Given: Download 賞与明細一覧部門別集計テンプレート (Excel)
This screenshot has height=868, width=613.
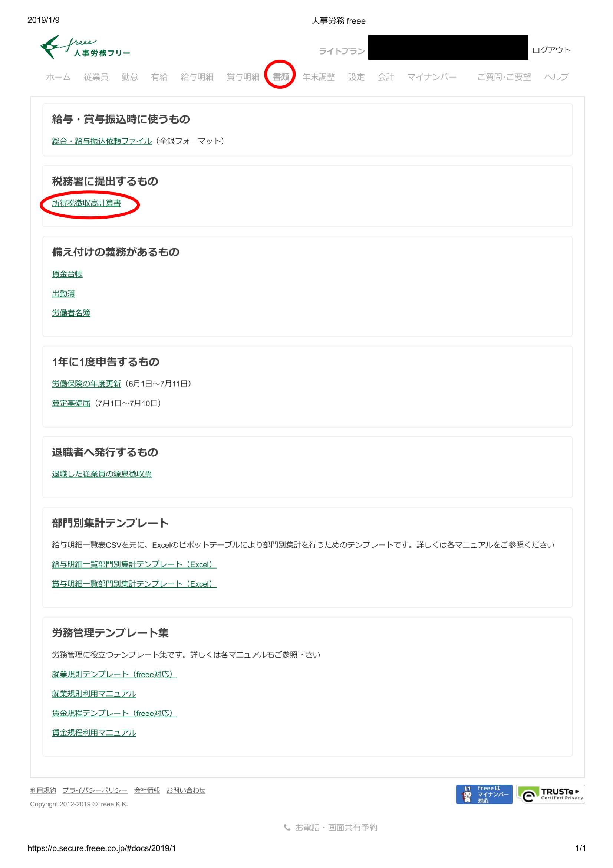Looking at the screenshot, I should coord(134,584).
